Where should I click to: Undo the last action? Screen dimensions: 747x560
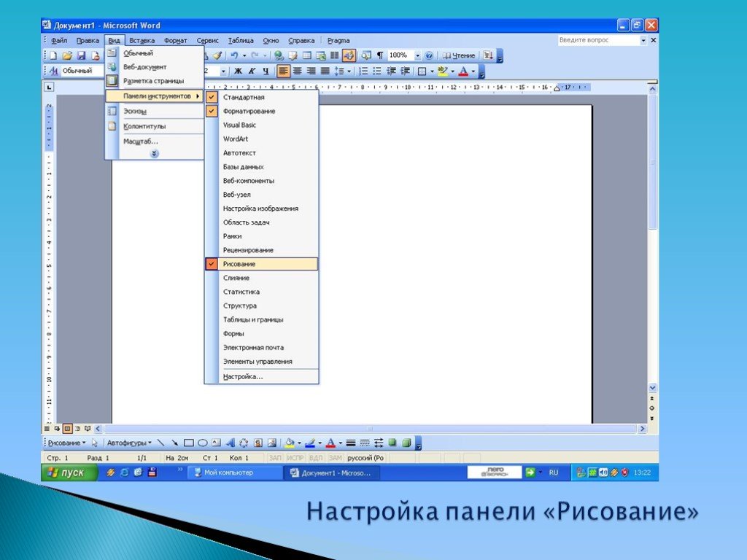tap(234, 55)
